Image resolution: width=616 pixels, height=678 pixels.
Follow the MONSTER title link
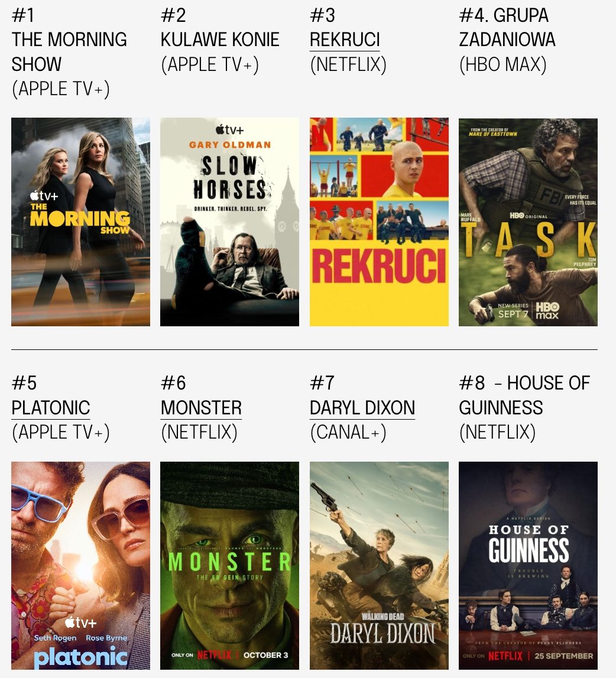pos(201,408)
